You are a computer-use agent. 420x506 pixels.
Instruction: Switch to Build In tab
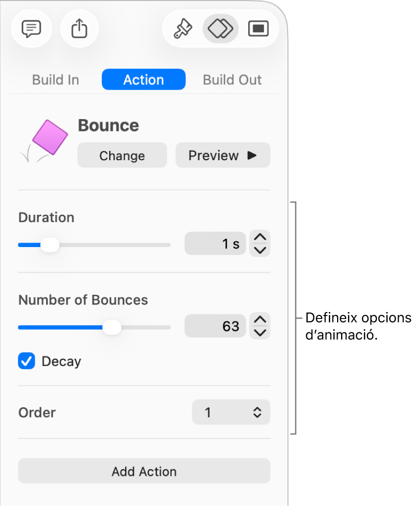click(x=55, y=80)
